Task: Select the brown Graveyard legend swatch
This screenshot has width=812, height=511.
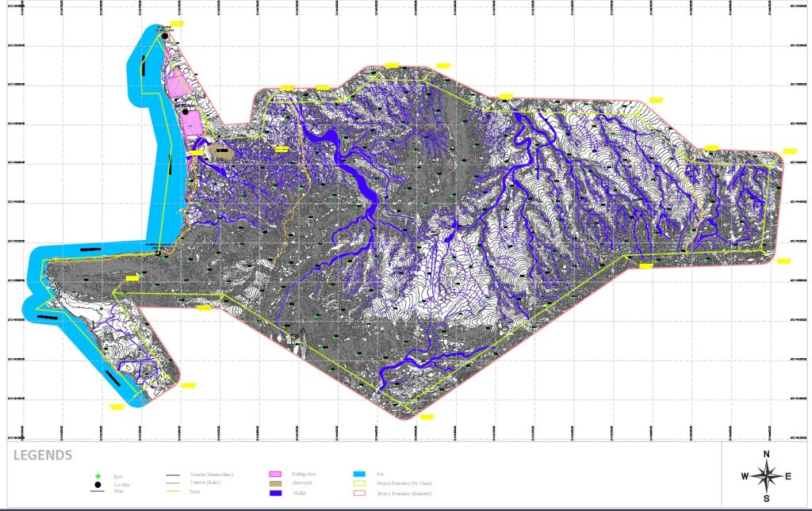Action: tap(277, 482)
